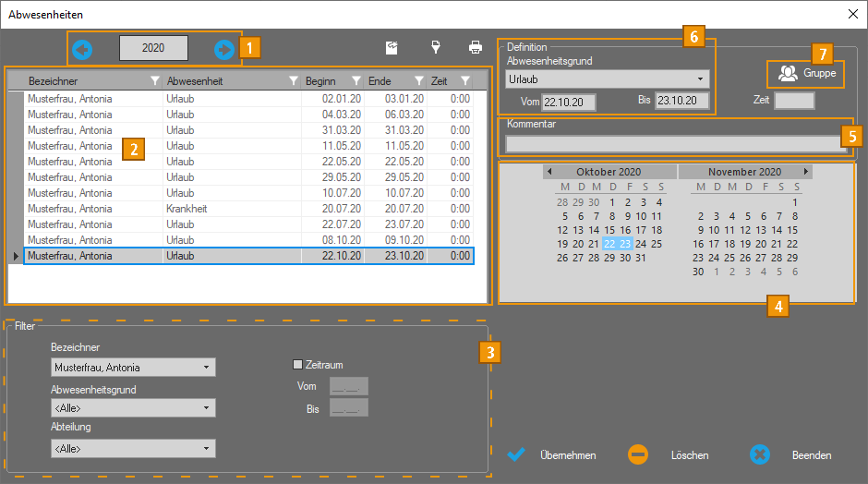Show previous month in calendar
The height and width of the screenshot is (484, 868).
point(549,172)
